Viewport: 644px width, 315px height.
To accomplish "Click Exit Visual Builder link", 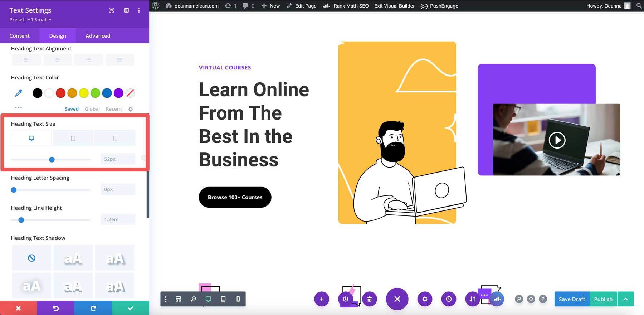I will (x=394, y=6).
